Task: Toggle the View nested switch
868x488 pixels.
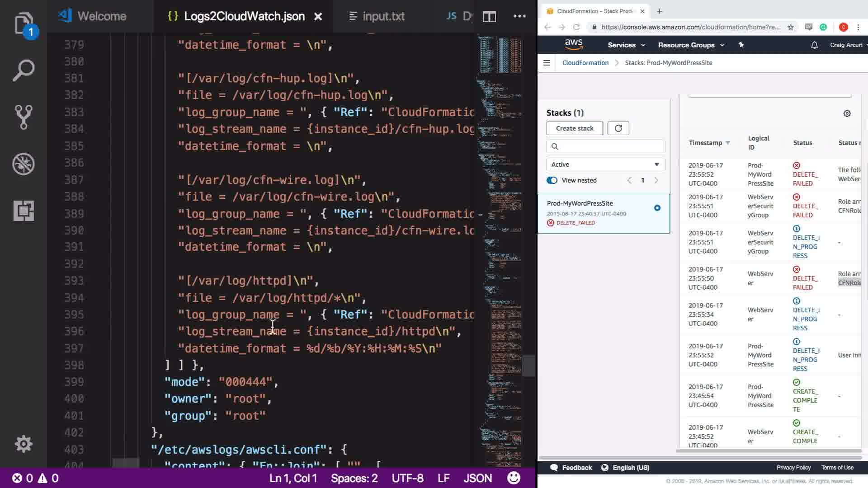Action: click(552, 180)
